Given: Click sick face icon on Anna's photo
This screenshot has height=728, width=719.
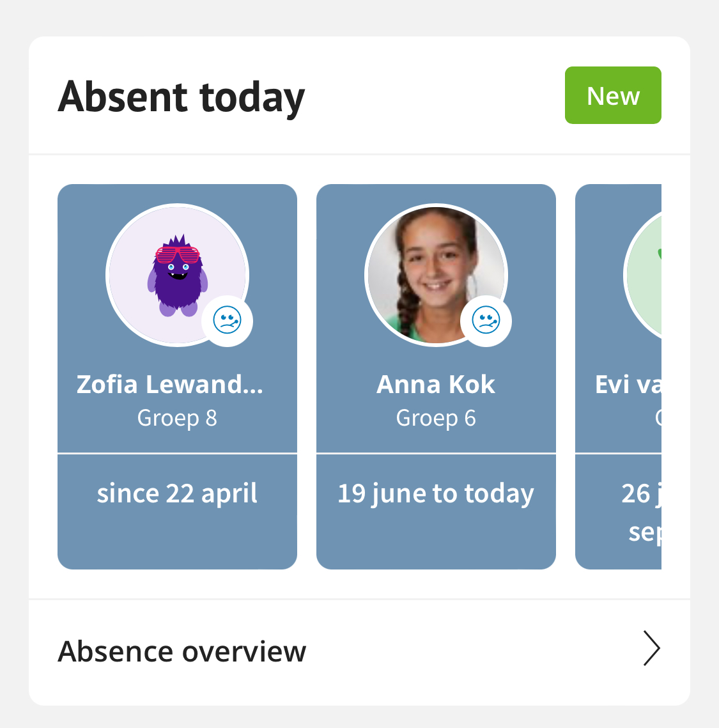Looking at the screenshot, I should [486, 320].
